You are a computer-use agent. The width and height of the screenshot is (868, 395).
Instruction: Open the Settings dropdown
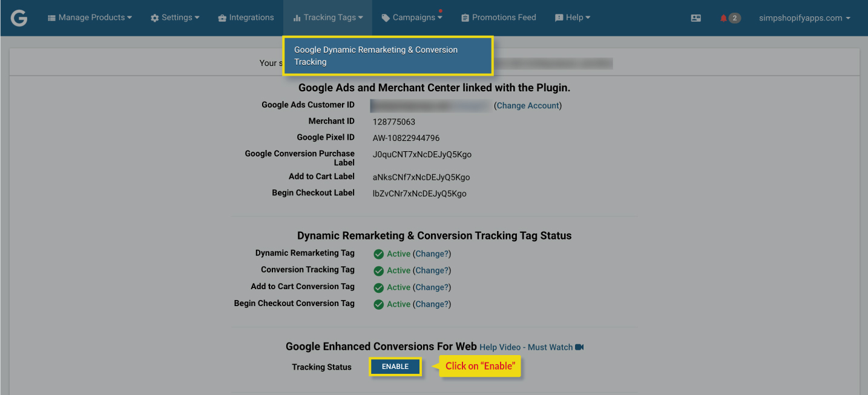[175, 18]
